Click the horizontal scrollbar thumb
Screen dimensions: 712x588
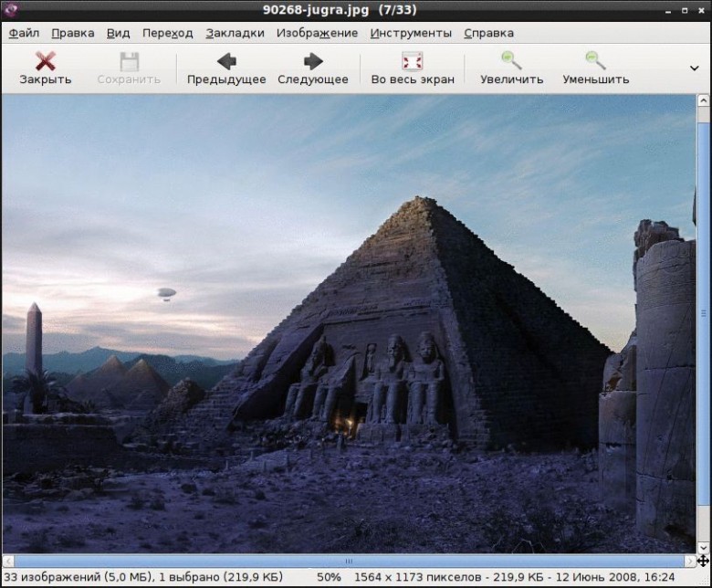[x=349, y=562]
